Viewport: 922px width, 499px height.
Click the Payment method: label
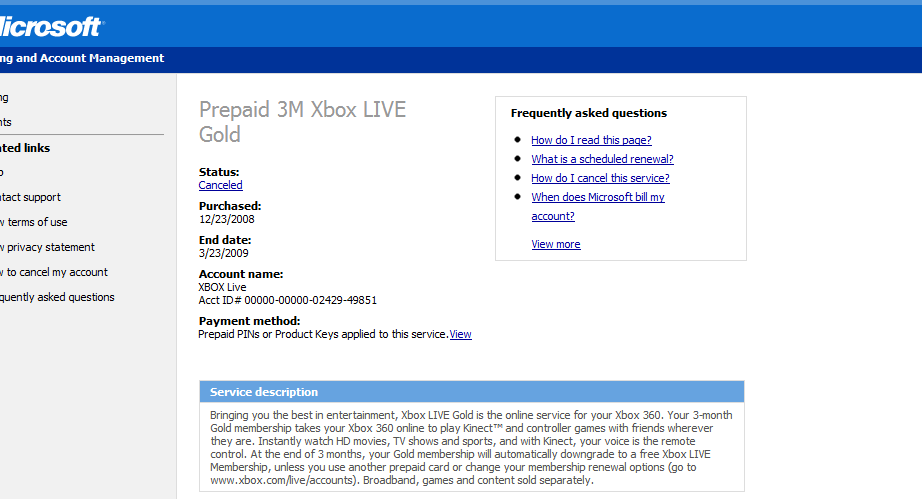coord(249,321)
